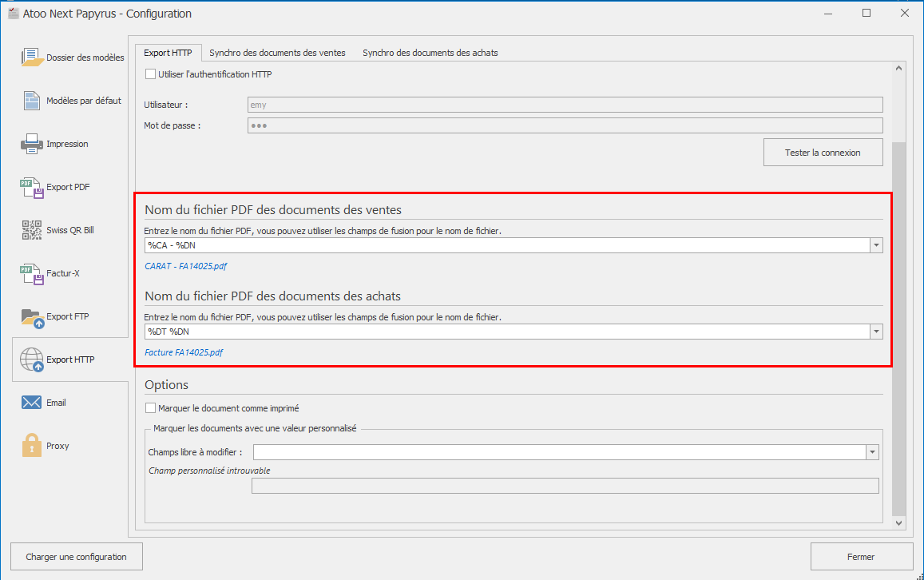
Task: Expand purchases PDF filename merge-field dropdown
Action: coord(876,332)
